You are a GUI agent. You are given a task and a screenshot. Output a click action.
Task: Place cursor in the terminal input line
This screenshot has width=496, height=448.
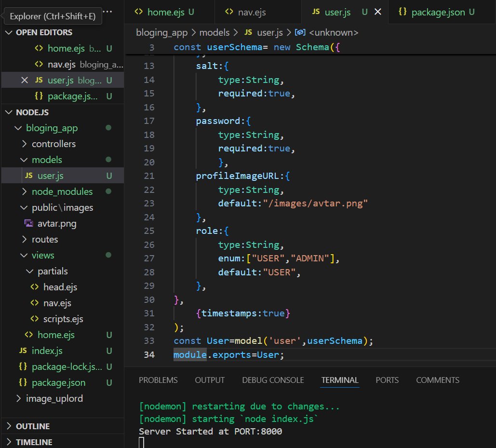[x=141, y=442]
